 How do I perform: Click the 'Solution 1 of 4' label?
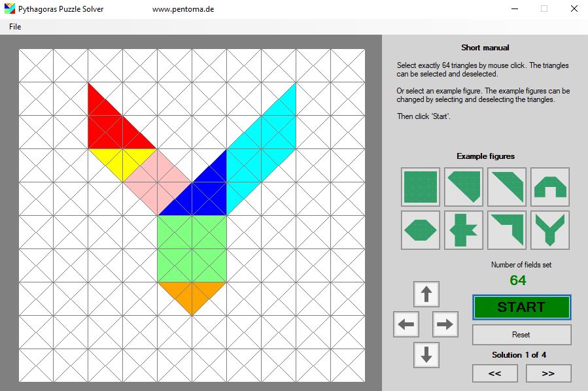coord(519,354)
